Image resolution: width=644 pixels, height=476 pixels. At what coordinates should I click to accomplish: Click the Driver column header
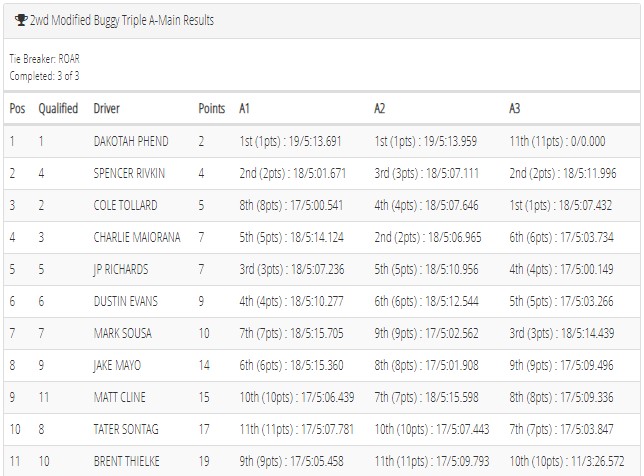point(106,108)
